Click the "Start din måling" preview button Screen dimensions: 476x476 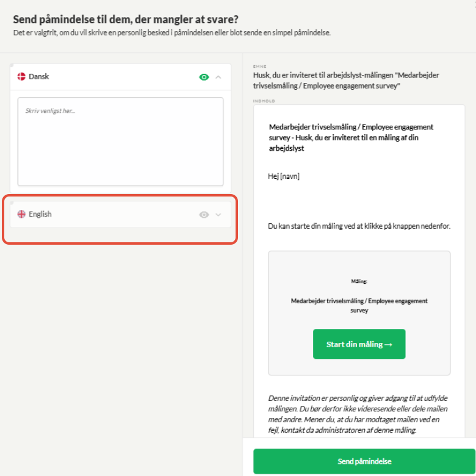tap(359, 344)
